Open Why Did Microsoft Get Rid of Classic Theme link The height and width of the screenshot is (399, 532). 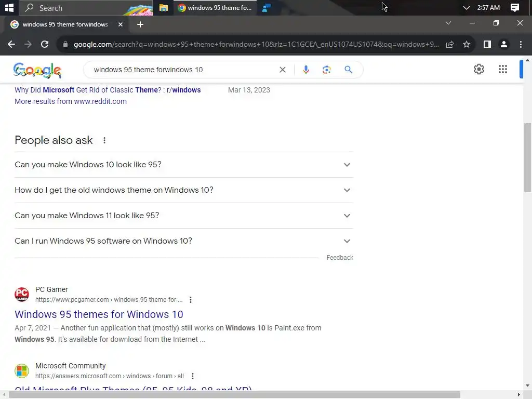(108, 90)
